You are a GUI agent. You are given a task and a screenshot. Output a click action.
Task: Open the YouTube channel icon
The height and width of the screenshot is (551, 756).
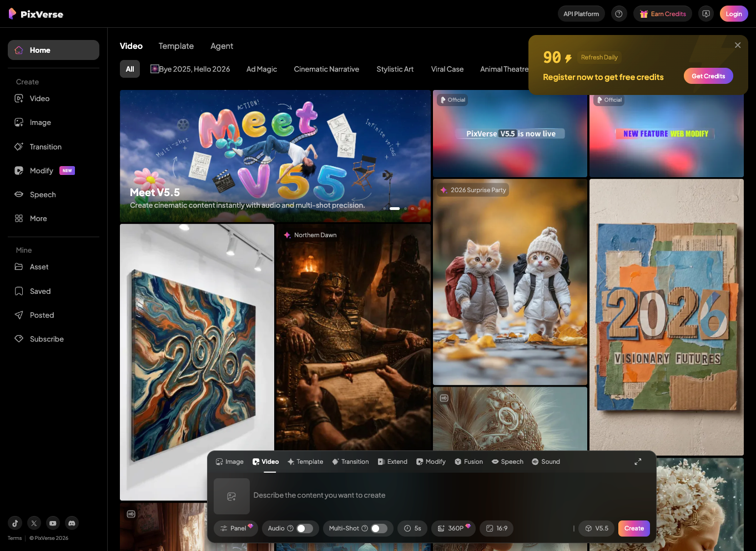tap(53, 523)
